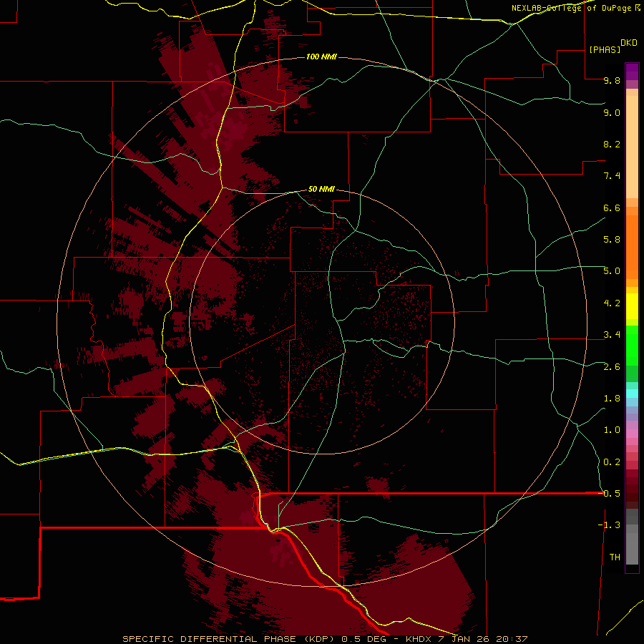Click the [PHAS] unit label
This screenshot has height=644, width=644.
(605, 50)
